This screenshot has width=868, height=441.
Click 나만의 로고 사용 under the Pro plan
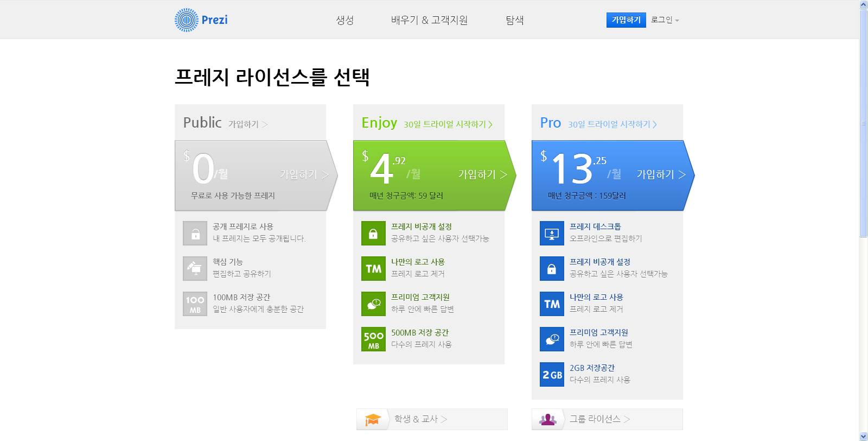596,297
